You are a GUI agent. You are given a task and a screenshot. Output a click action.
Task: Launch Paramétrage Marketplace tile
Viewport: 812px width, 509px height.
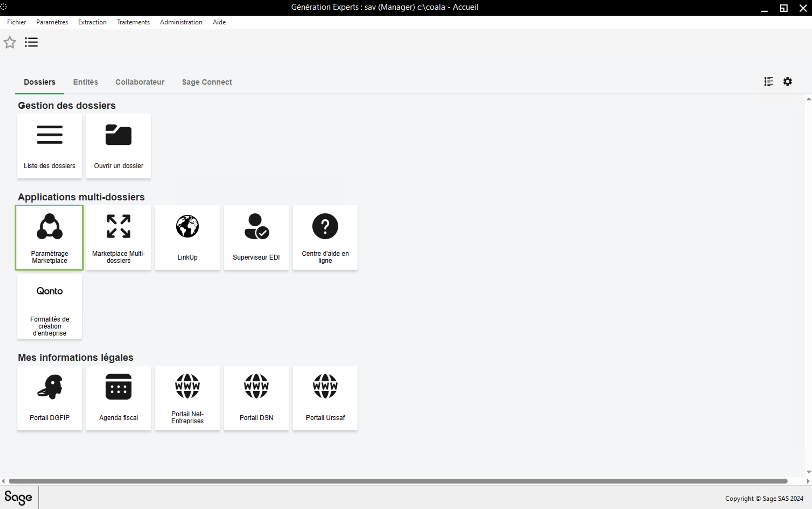click(50, 238)
